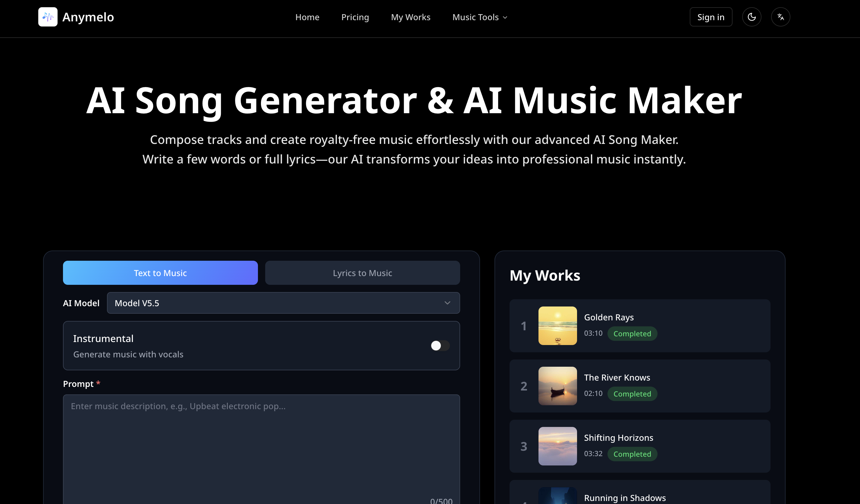860x504 pixels.
Task: Open The River Knows cover thumbnail
Action: tap(558, 386)
